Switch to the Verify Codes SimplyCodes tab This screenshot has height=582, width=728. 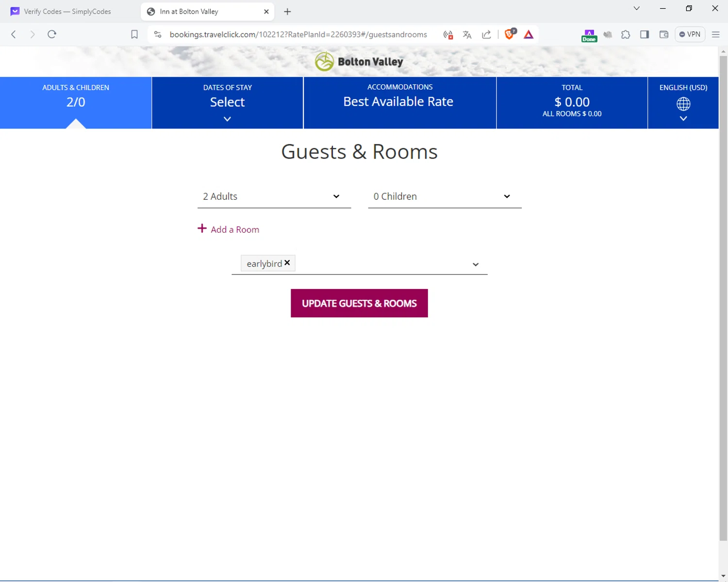67,12
